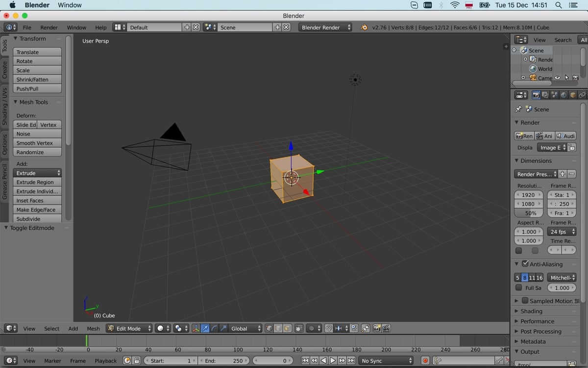Open the 24 fps frame rate dropdown
588x368 pixels.
tap(562, 232)
